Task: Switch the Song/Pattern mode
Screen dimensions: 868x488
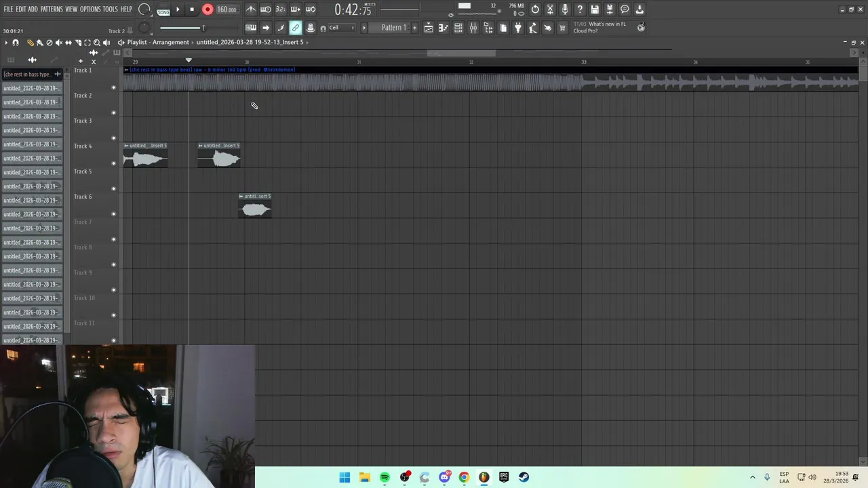Action: click(x=163, y=10)
